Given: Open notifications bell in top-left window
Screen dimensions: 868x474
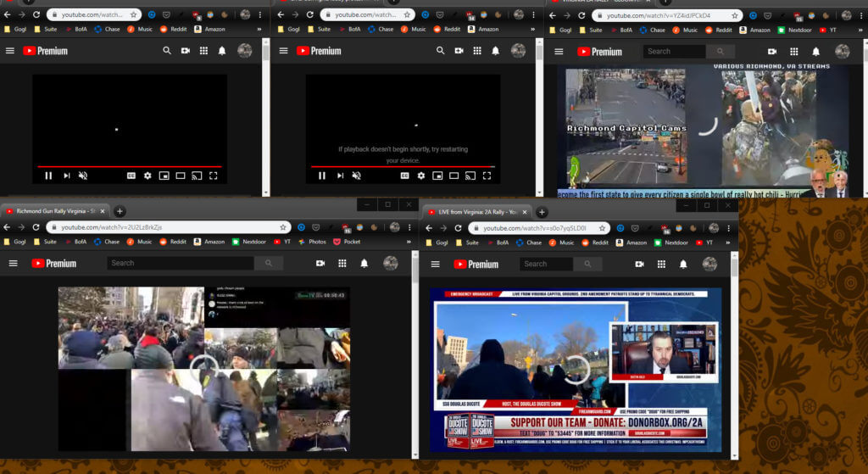Looking at the screenshot, I should (222, 50).
